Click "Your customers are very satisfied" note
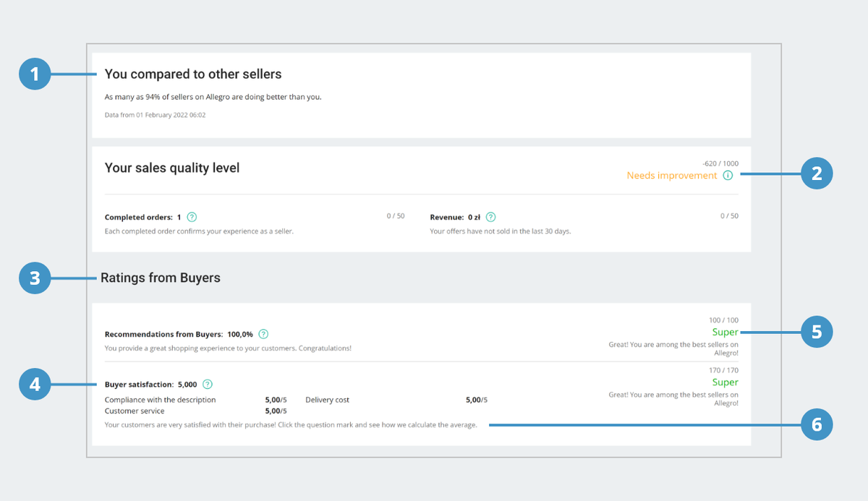This screenshot has width=868, height=501. (291, 425)
